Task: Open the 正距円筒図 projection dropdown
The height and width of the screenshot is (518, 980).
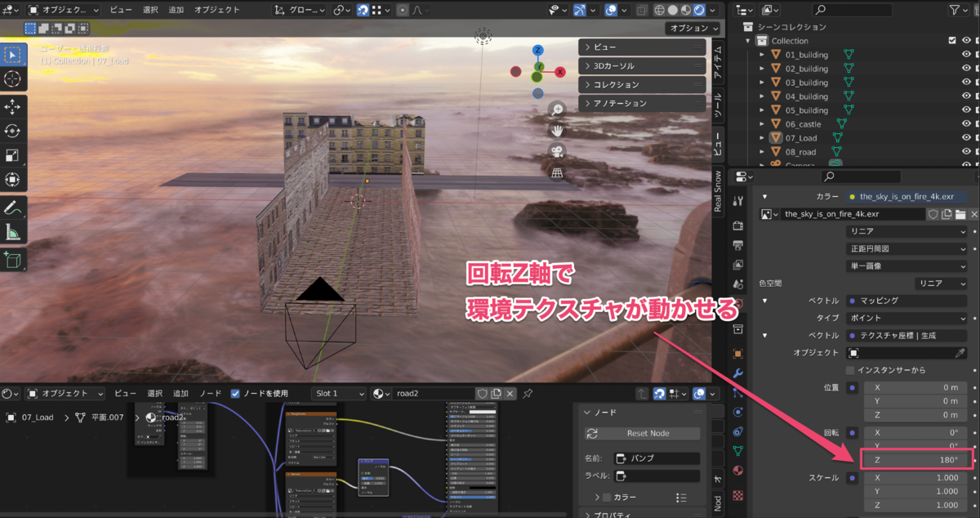Action: [x=906, y=248]
